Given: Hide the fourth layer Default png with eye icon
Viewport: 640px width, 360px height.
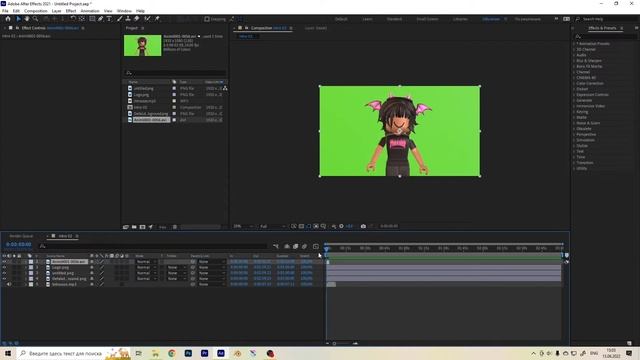Looking at the screenshot, I should coord(4,279).
